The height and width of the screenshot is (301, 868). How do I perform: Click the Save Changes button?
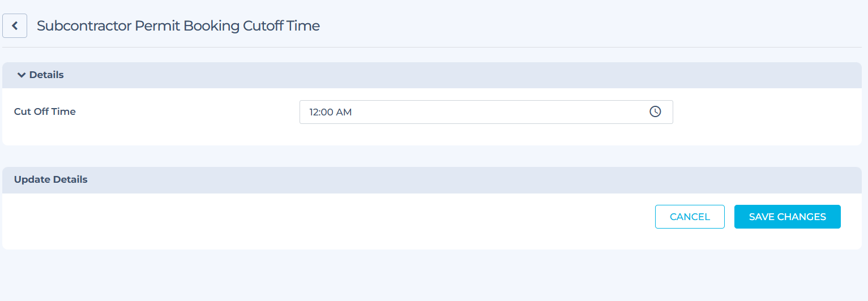coord(787,217)
